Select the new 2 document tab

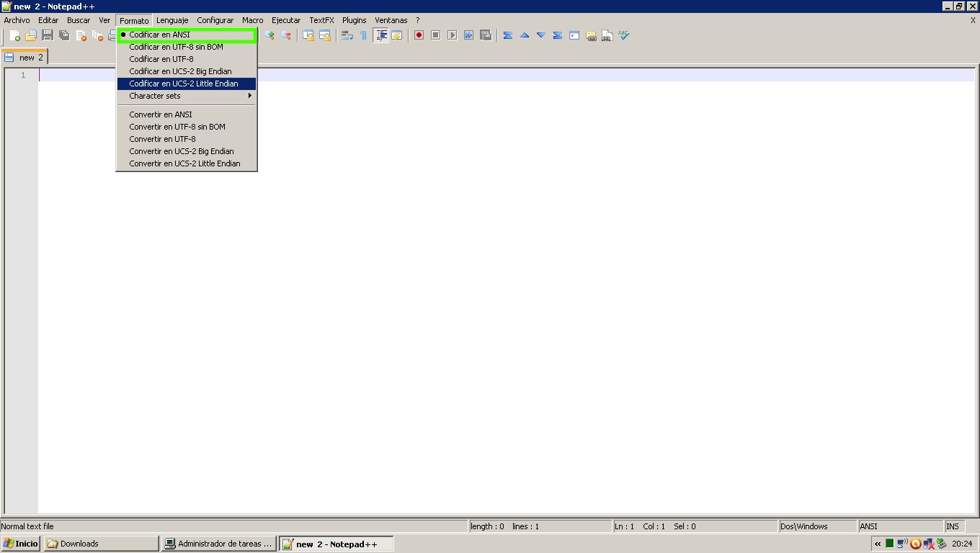pos(24,58)
